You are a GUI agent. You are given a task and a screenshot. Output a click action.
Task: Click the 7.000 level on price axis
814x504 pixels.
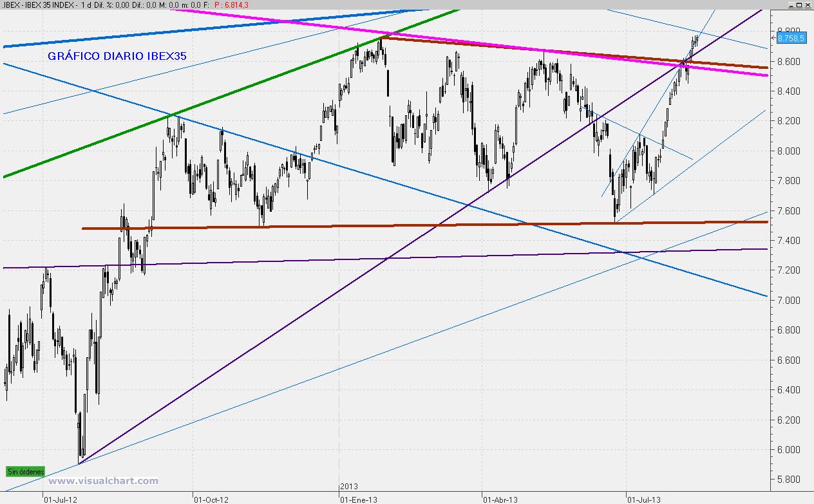tap(788, 301)
